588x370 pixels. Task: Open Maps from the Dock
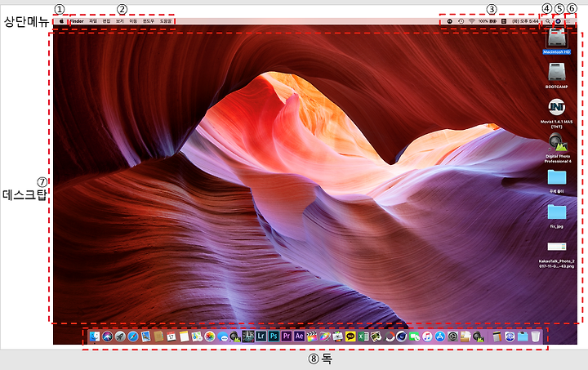[x=197, y=337]
